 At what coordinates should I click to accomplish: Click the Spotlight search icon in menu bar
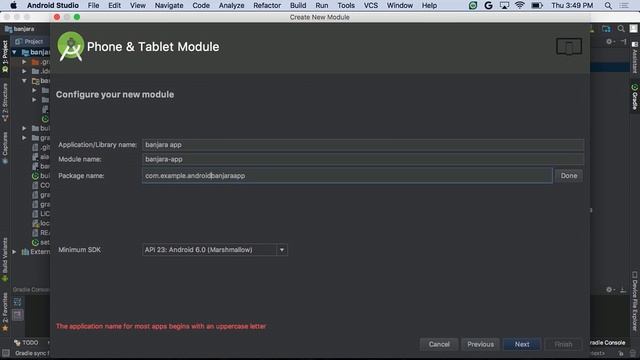point(608,5)
